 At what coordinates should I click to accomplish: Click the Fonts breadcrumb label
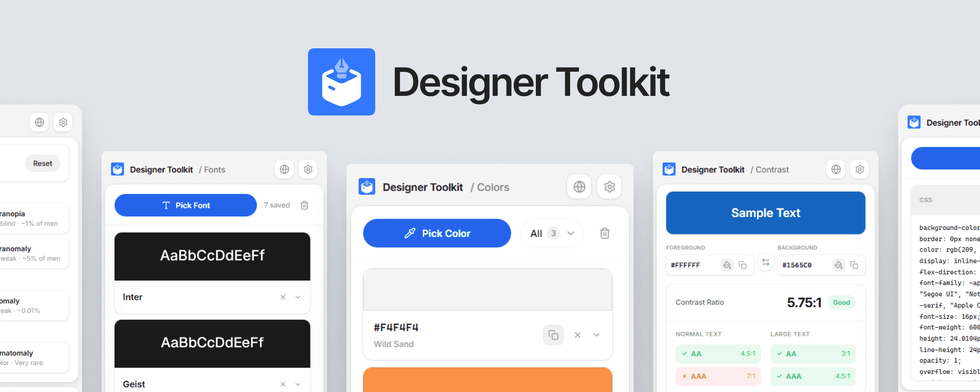click(x=214, y=170)
